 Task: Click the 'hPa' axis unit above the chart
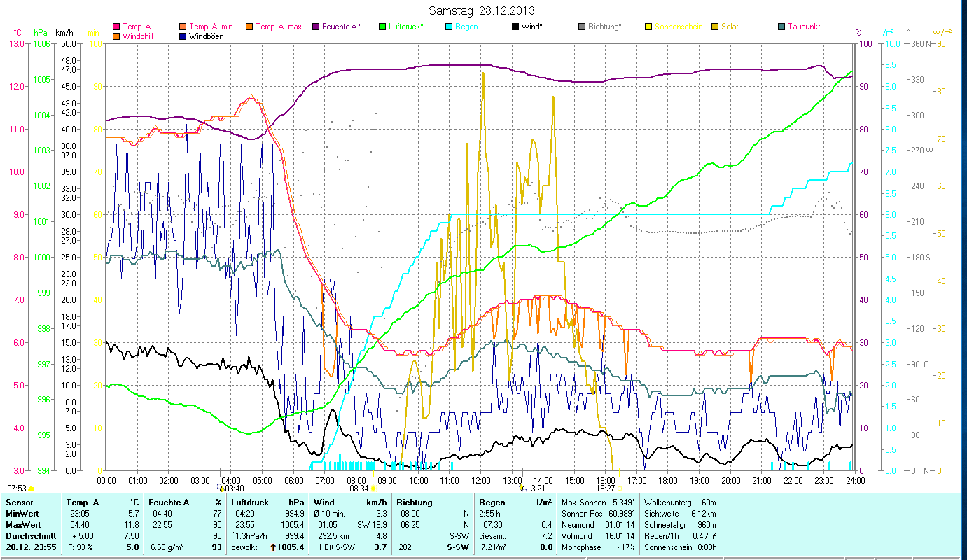pyautogui.click(x=41, y=33)
